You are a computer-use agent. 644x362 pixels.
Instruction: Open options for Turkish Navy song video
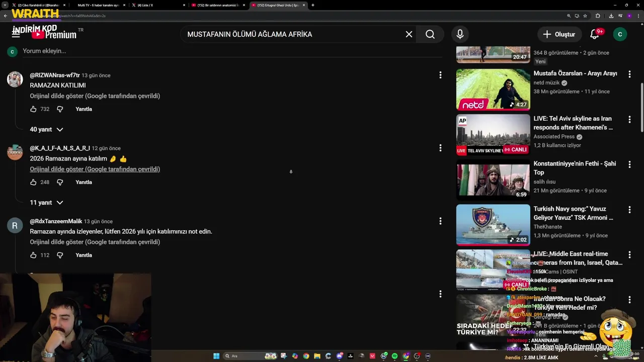629,210
